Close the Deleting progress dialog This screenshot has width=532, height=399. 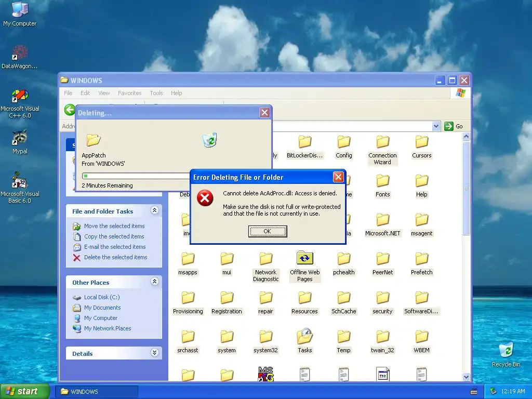point(264,112)
